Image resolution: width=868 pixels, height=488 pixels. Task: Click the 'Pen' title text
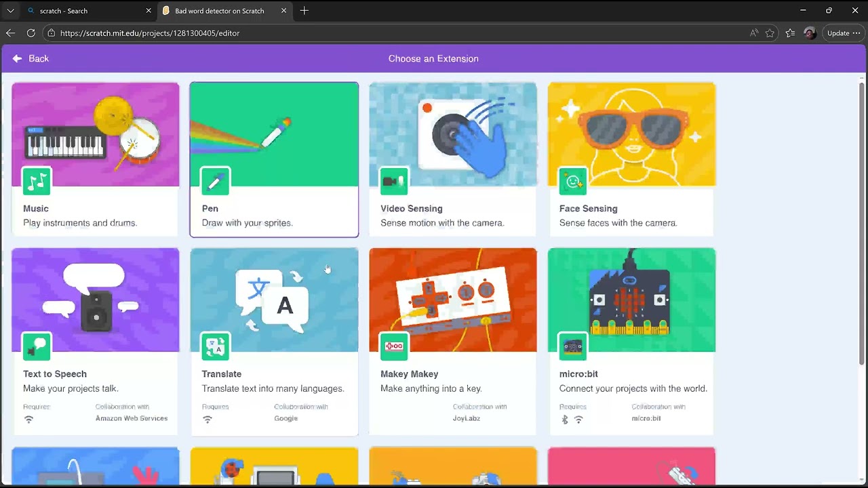[210, 209]
